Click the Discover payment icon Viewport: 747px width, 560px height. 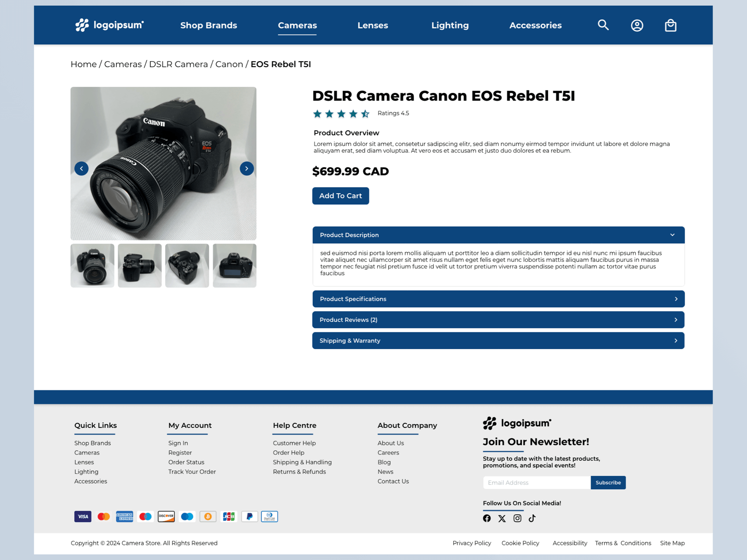pos(166,517)
